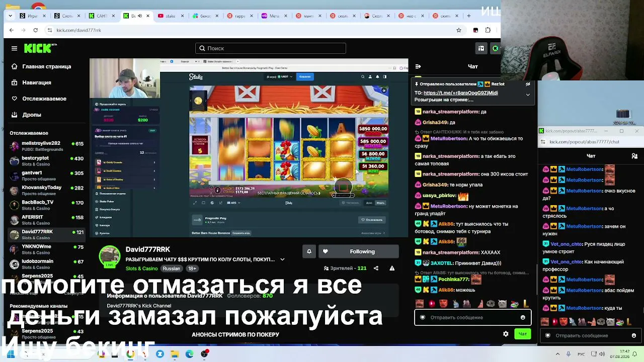Open a new browser tab
The height and width of the screenshot is (362, 644).
point(468,16)
